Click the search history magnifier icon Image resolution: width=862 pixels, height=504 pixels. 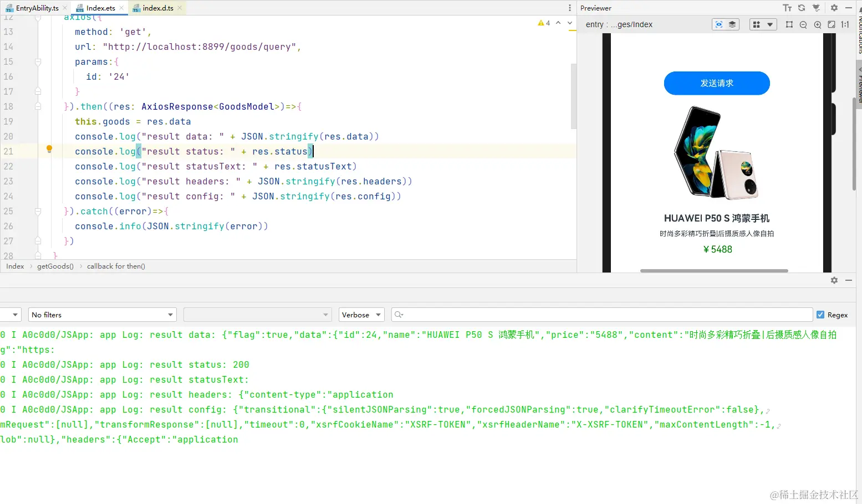coord(398,315)
